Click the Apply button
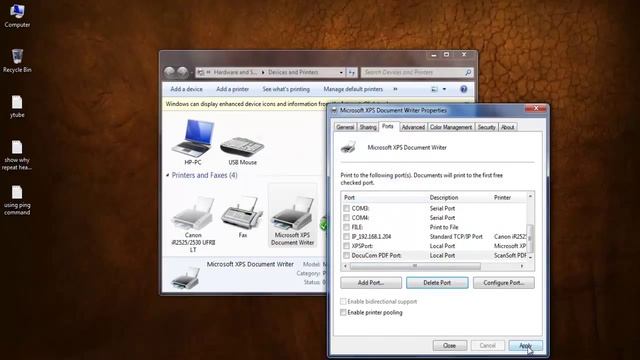 (526, 345)
